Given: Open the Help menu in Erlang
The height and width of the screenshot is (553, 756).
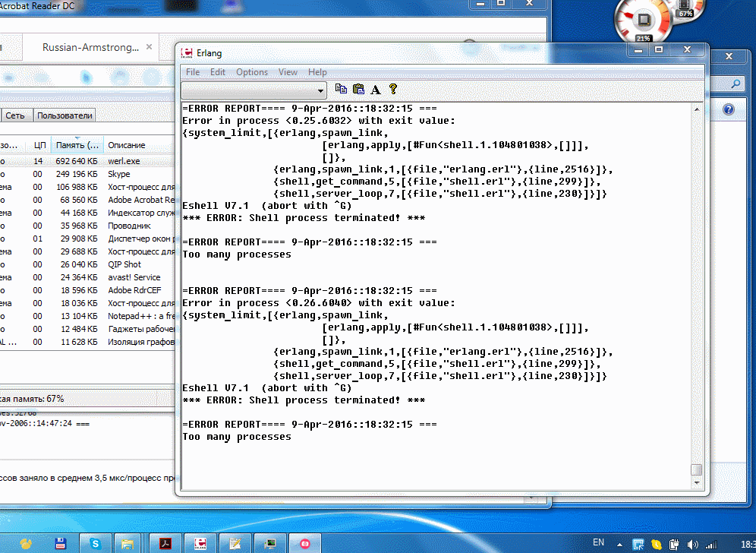Looking at the screenshot, I should click(317, 72).
